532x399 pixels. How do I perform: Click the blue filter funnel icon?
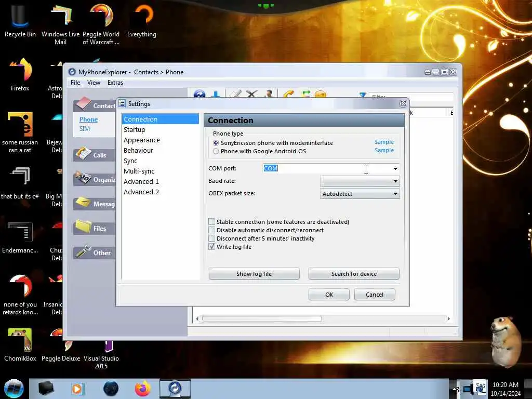[x=363, y=96]
